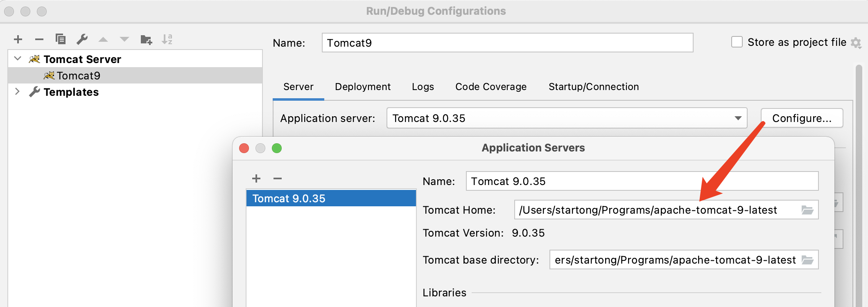
Task: Click the Libraries section label
Action: [444, 293]
